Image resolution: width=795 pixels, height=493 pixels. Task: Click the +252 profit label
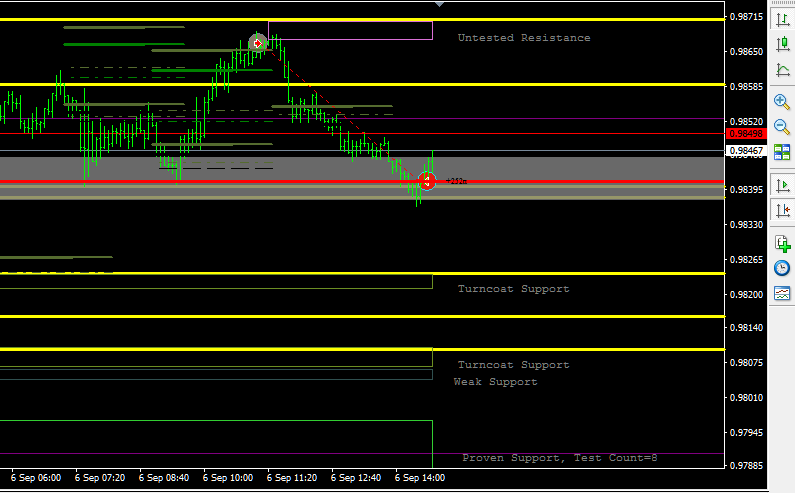tap(456, 181)
